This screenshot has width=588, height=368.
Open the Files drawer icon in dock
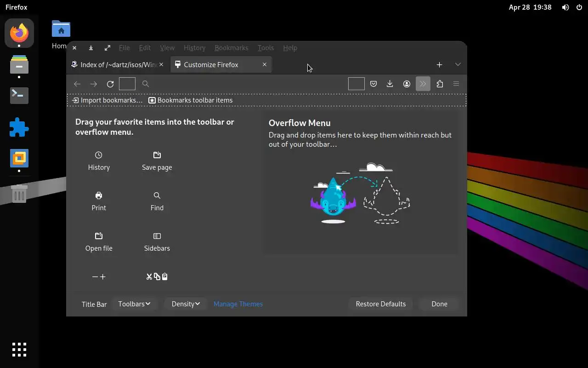pos(19,65)
